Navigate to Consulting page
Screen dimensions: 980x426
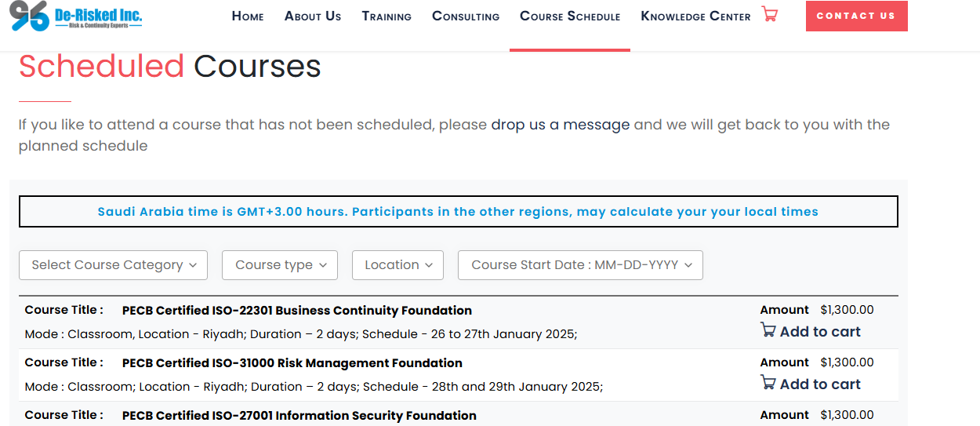coord(466,16)
